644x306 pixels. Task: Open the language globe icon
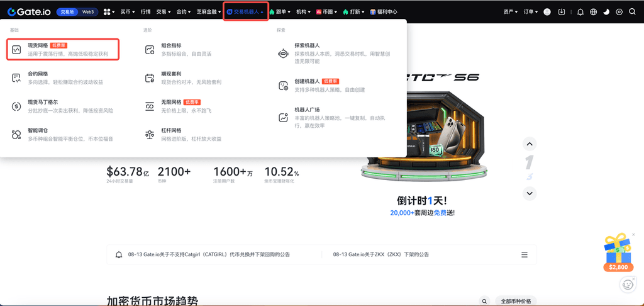point(593,12)
